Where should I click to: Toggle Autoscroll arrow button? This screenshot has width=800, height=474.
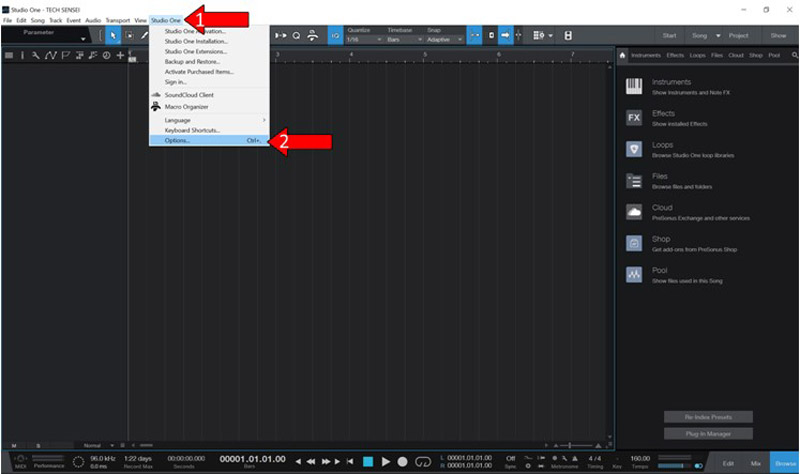click(505, 35)
